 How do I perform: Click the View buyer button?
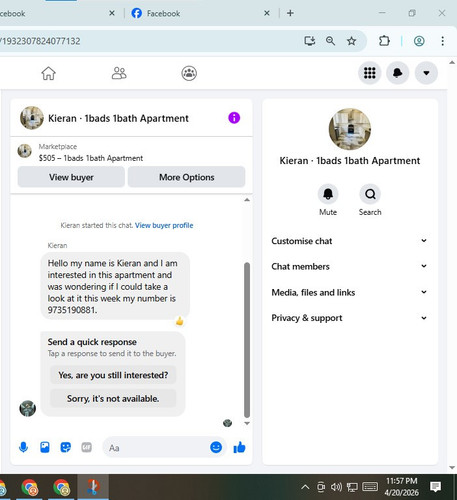pyautogui.click(x=71, y=177)
